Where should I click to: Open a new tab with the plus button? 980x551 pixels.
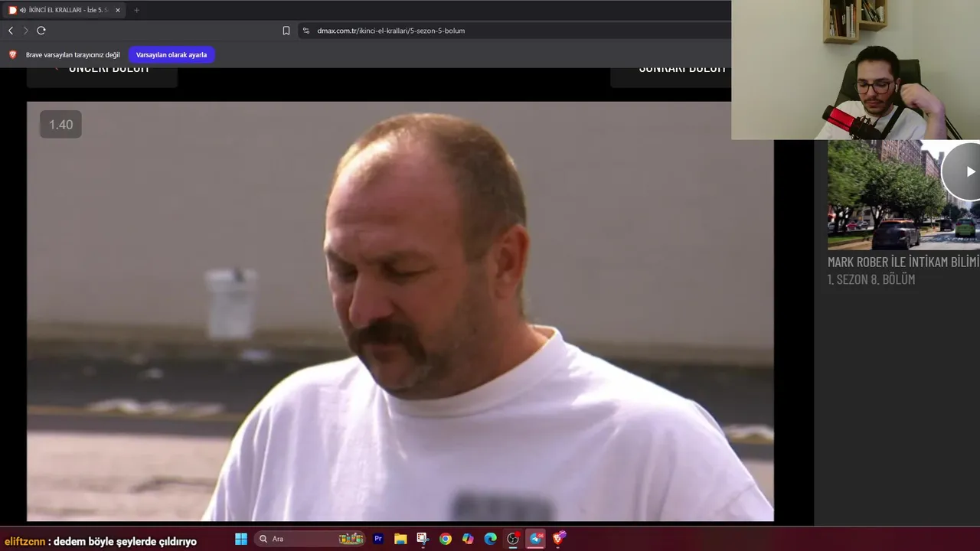click(x=136, y=10)
